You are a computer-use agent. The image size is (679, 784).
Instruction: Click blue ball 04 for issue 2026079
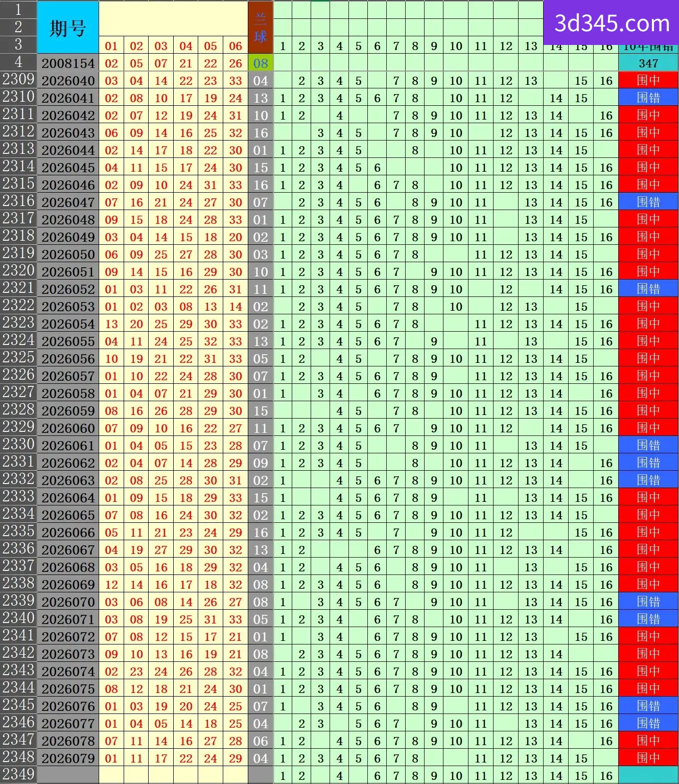(x=261, y=758)
